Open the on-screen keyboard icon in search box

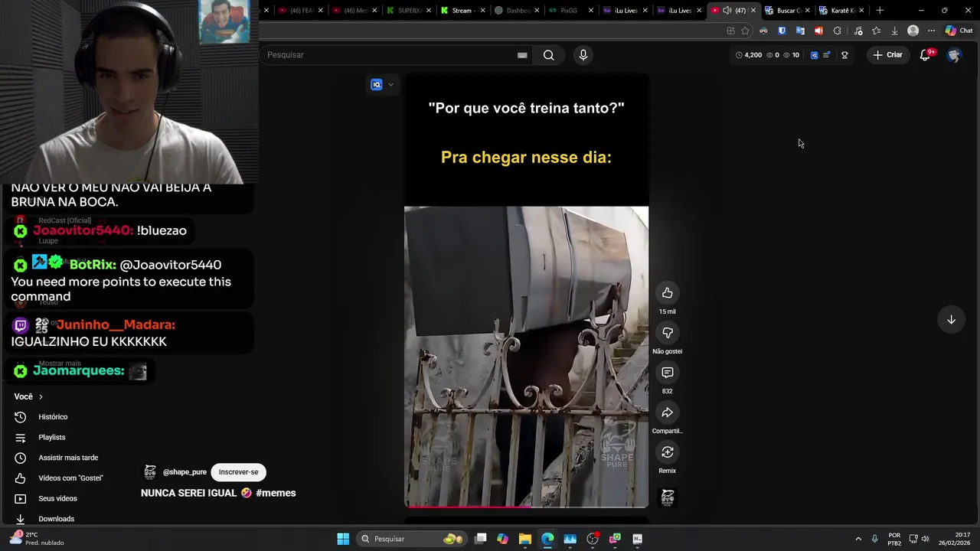pyautogui.click(x=522, y=55)
